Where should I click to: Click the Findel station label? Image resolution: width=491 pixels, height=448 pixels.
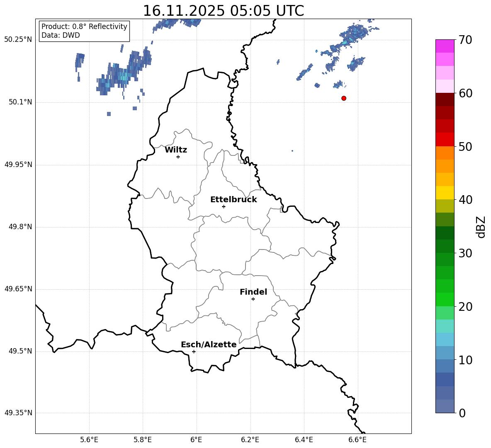[253, 292]
